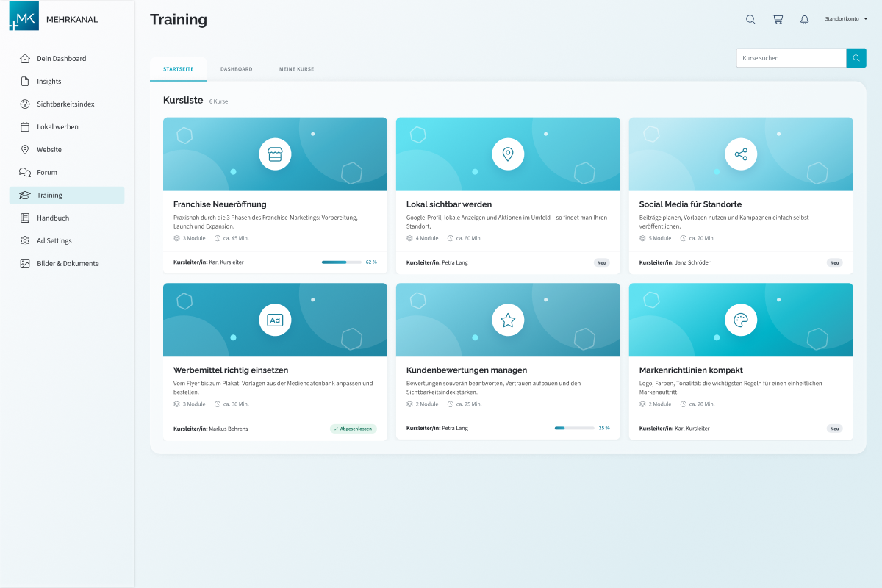
Task: Click the map pin icon on Lokal sichtbar card
Action: [x=508, y=154]
